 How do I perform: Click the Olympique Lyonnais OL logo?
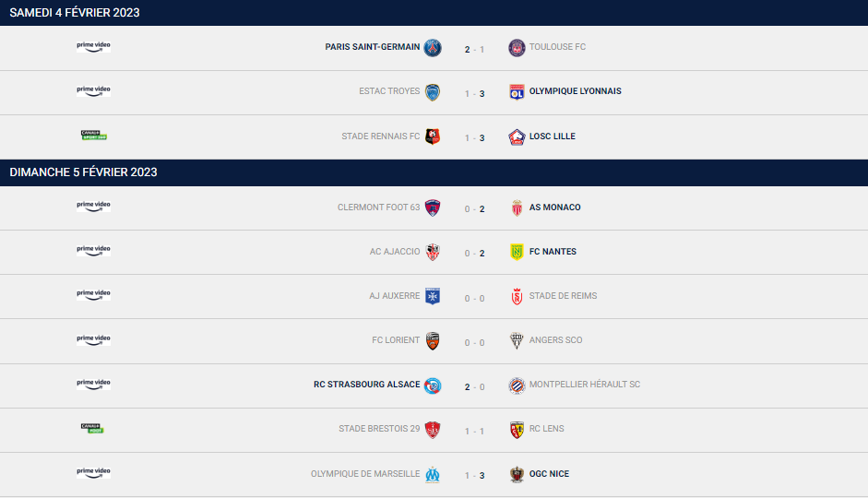pyautogui.click(x=517, y=92)
